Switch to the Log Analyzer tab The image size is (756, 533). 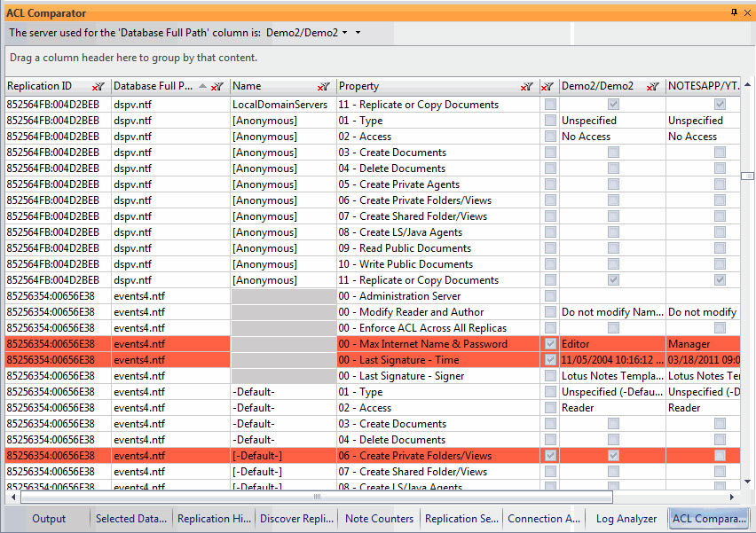626,519
